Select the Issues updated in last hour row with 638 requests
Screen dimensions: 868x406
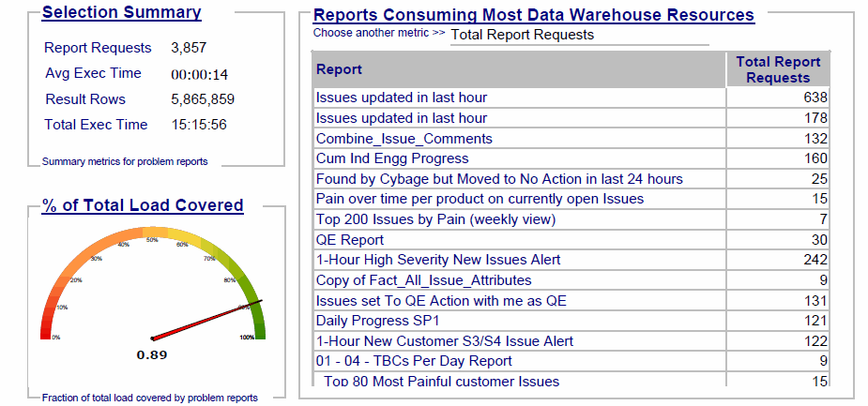click(402, 98)
